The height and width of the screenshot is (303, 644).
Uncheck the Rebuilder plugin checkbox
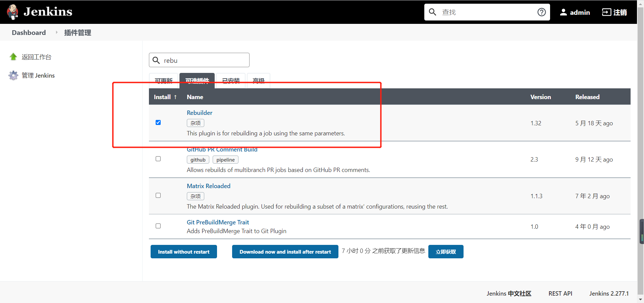(158, 122)
